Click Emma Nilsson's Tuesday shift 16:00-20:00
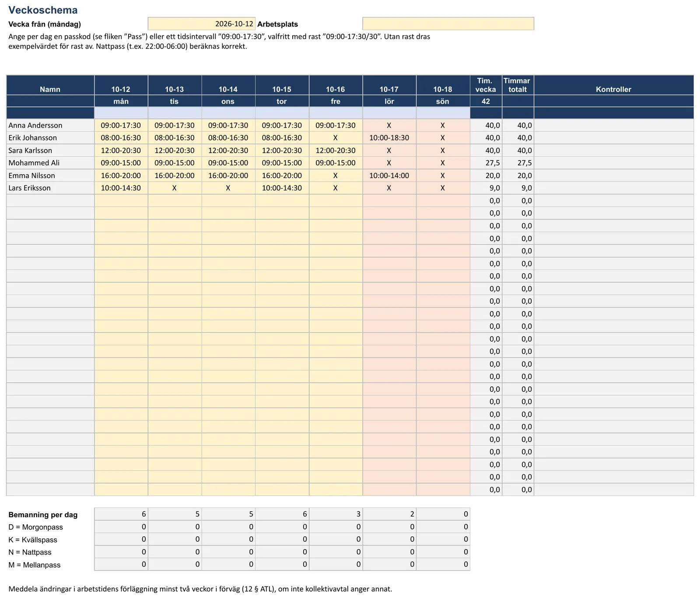This screenshot has width=700, height=599. pos(175,175)
